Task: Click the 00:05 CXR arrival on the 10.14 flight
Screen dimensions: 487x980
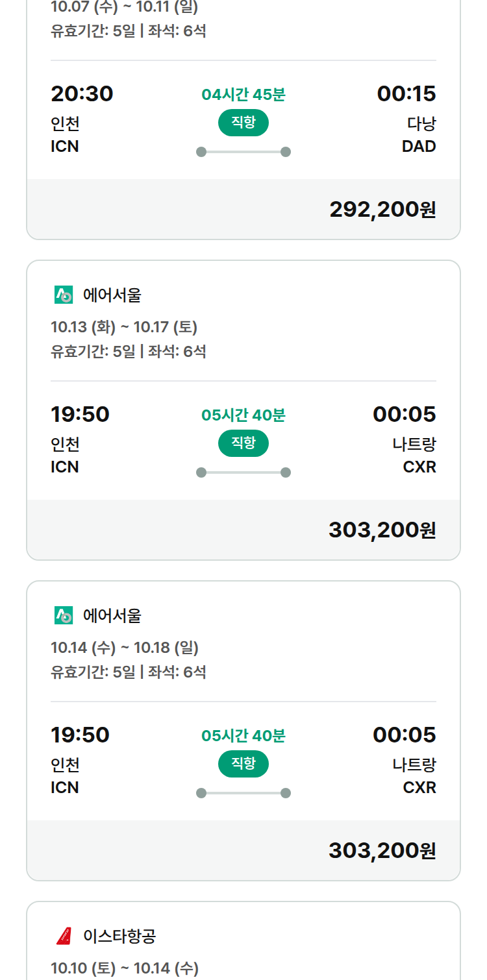Action: [405, 735]
